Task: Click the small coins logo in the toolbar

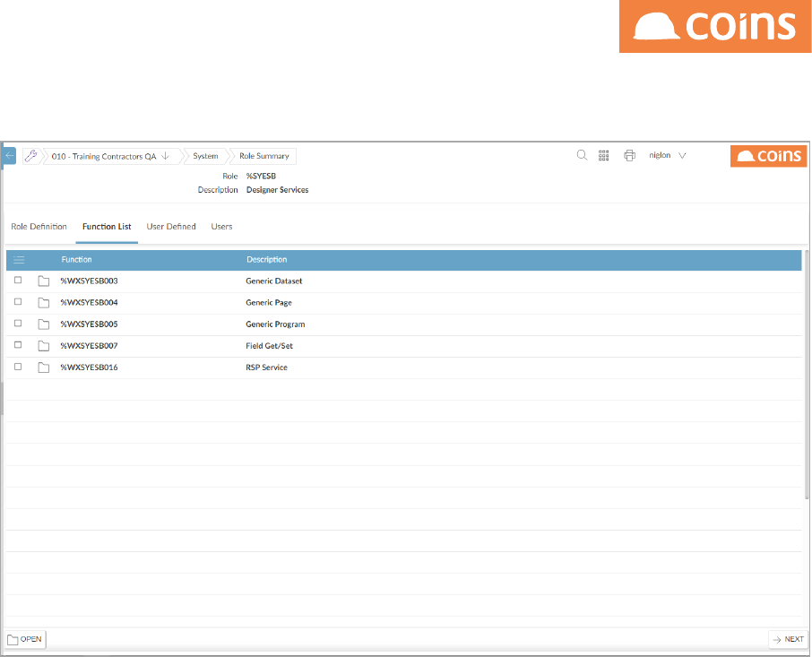Action: tap(768, 156)
